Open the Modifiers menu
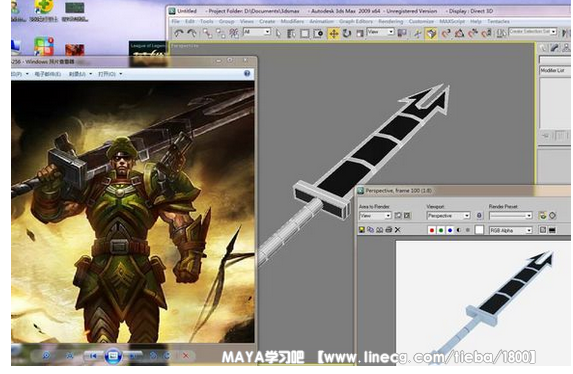The width and height of the screenshot is (573, 374). (292, 22)
